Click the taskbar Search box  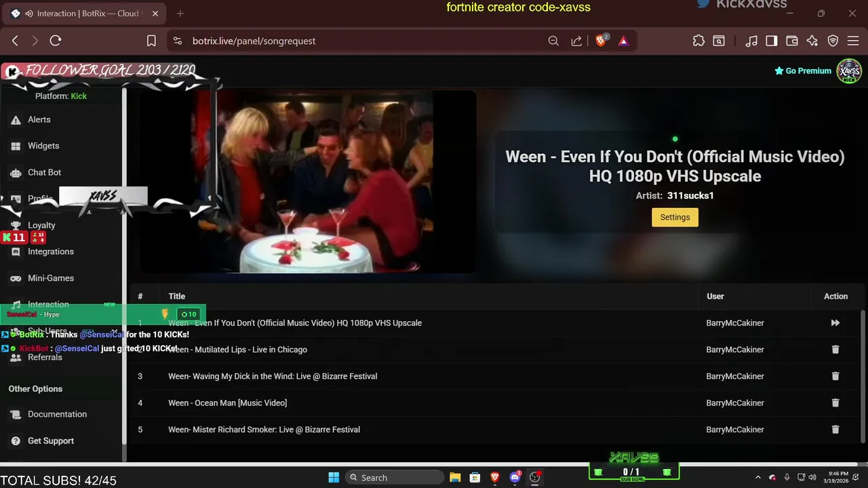(x=395, y=477)
